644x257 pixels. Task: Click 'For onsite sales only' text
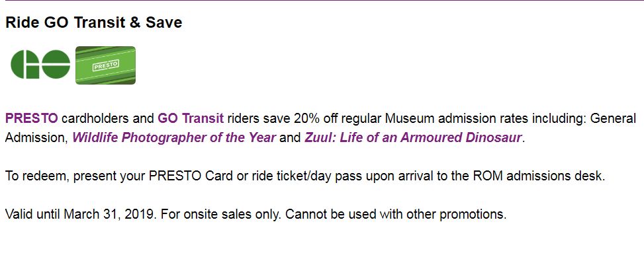point(221,214)
